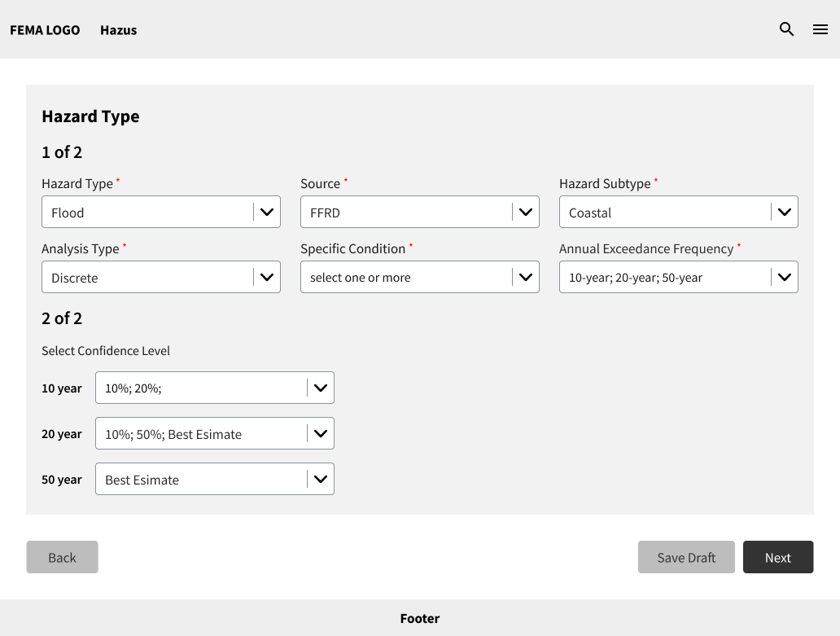Open the Coastal subtype dropdown
Screen dimensions: 840x636
coord(664,212)
